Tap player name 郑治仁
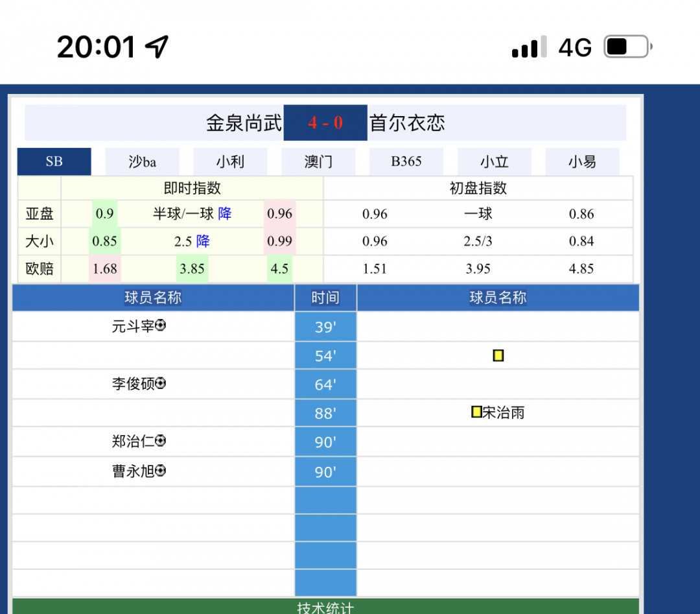 point(133,441)
